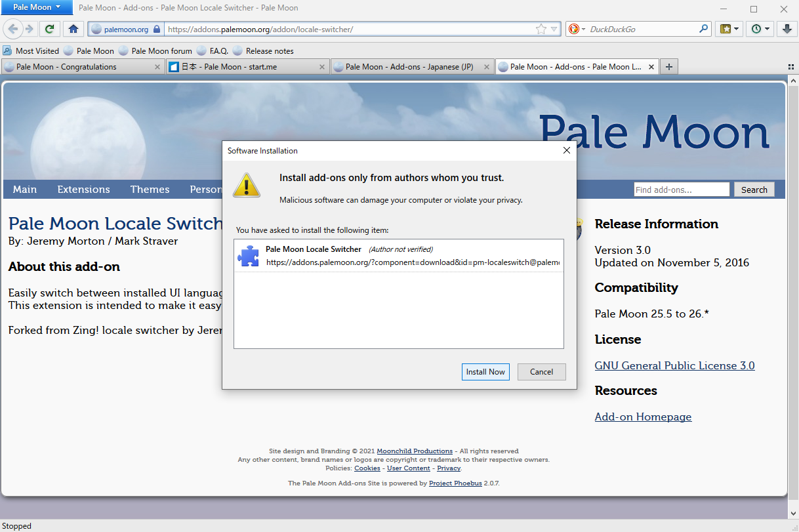Screen dimensions: 799x532
Task: Navigate forward one page
Action: [x=30, y=29]
